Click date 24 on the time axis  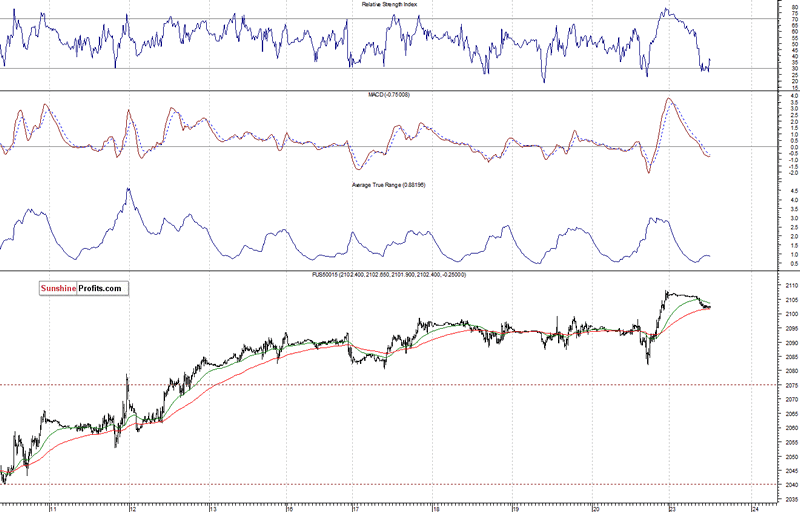click(750, 506)
